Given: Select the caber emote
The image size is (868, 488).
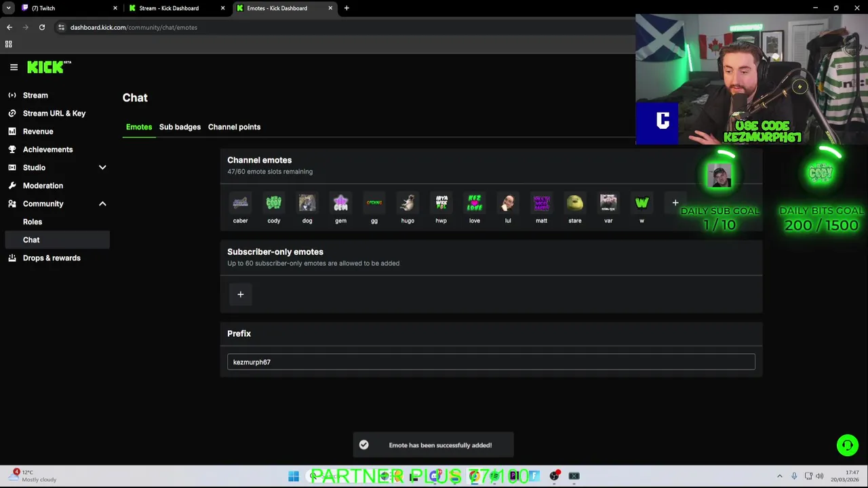Looking at the screenshot, I should coord(240,203).
